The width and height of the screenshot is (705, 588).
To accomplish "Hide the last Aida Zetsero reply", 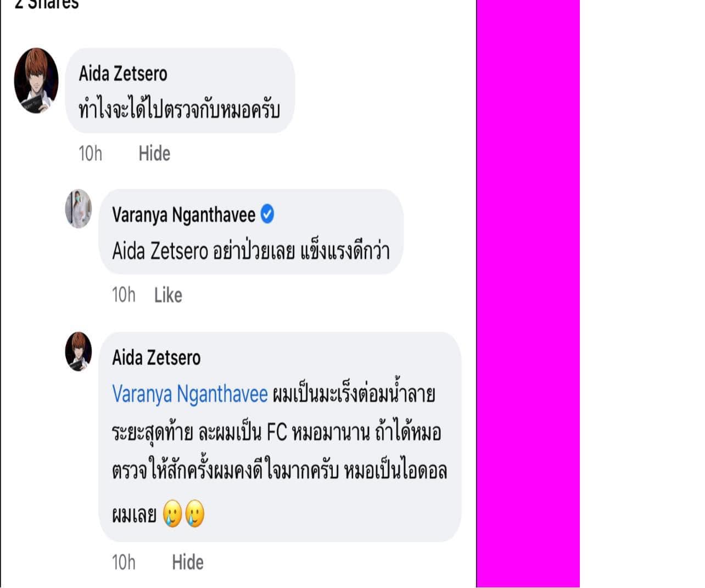I will [x=188, y=562].
